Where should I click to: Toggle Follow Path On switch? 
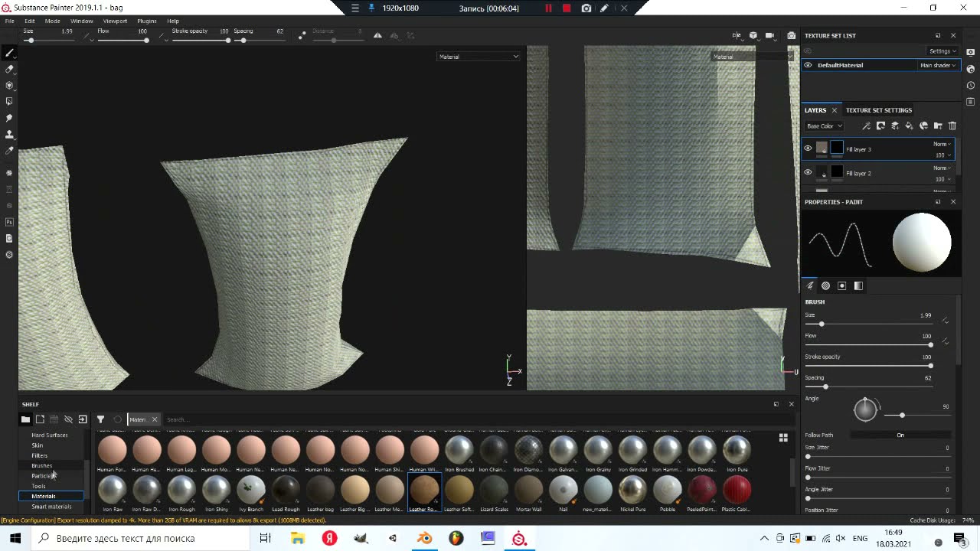pyautogui.click(x=900, y=435)
